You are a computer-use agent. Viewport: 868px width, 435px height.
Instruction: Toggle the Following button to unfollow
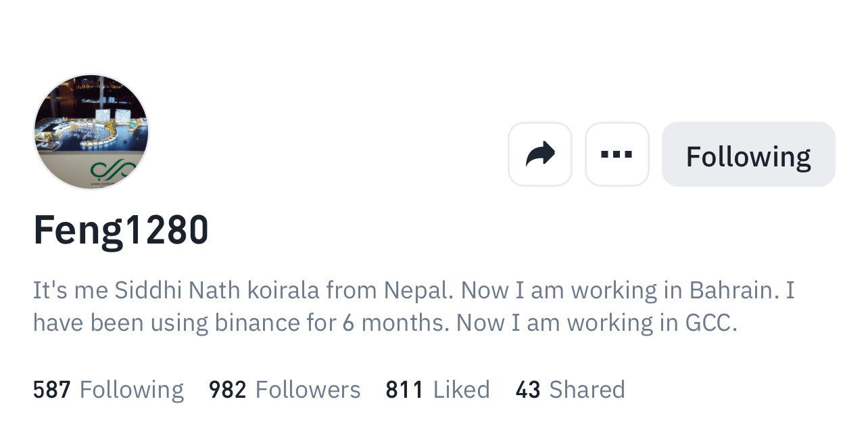point(748,154)
